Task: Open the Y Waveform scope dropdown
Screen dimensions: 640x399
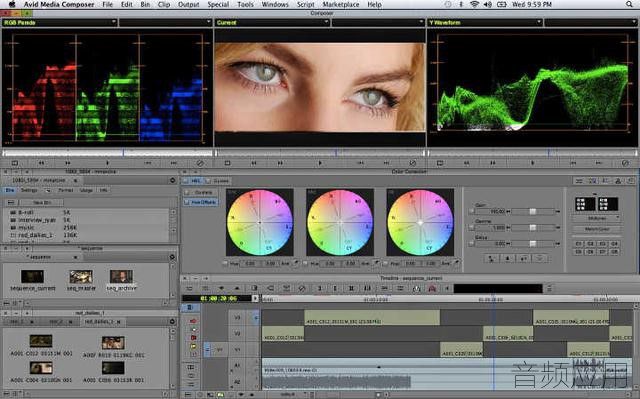Action: coord(485,22)
